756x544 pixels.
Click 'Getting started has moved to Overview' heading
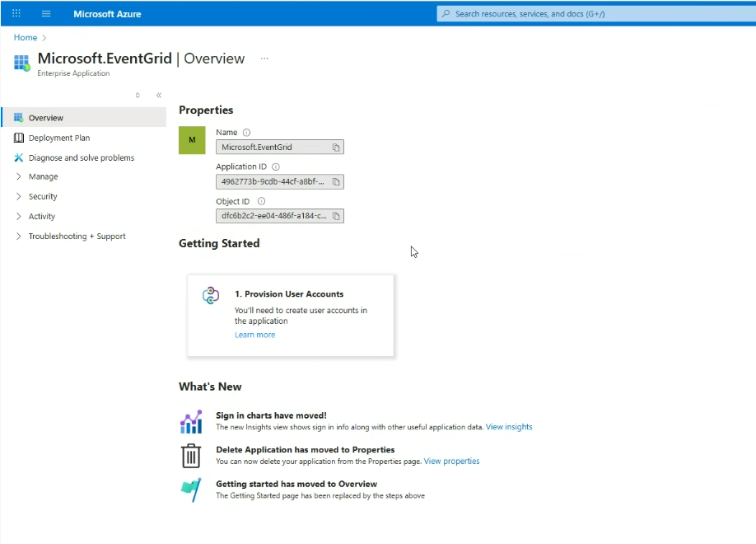click(x=296, y=484)
